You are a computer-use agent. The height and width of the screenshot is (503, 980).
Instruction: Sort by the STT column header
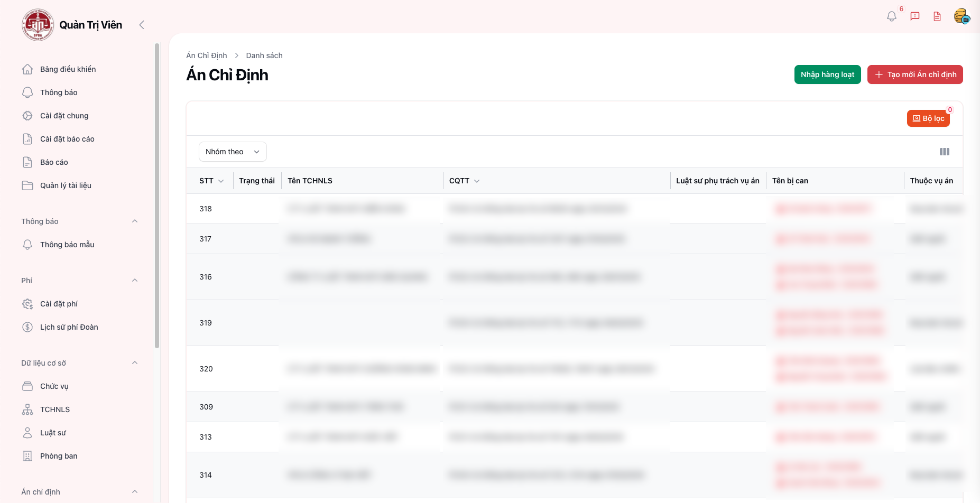(x=211, y=181)
